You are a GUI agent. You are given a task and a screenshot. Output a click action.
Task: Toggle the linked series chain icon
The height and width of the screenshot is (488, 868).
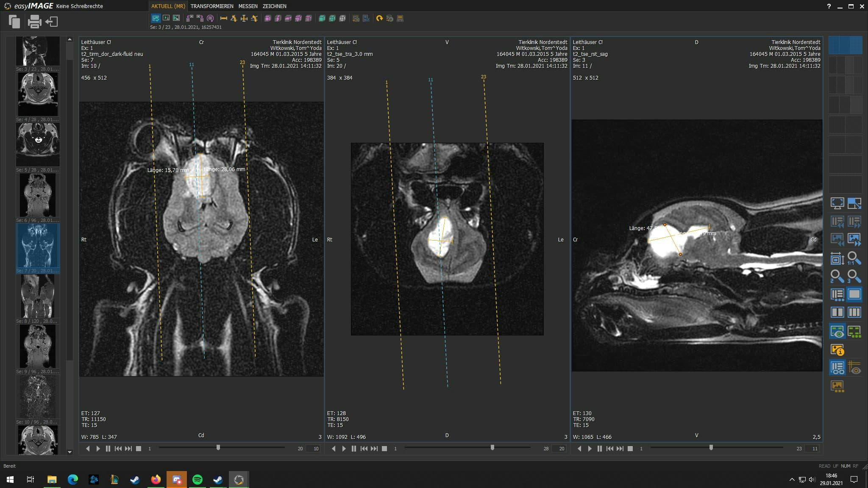837,368
